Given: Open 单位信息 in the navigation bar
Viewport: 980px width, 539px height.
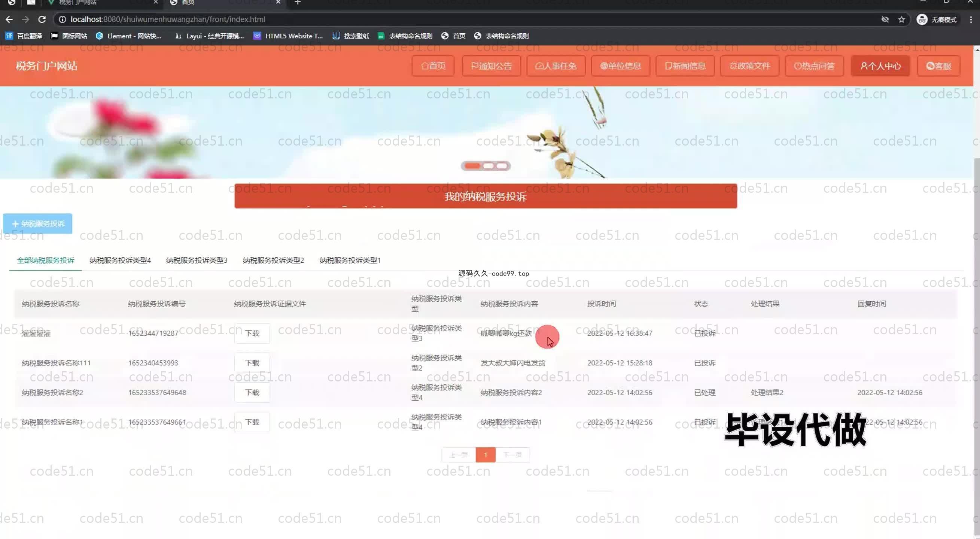Looking at the screenshot, I should [x=621, y=66].
